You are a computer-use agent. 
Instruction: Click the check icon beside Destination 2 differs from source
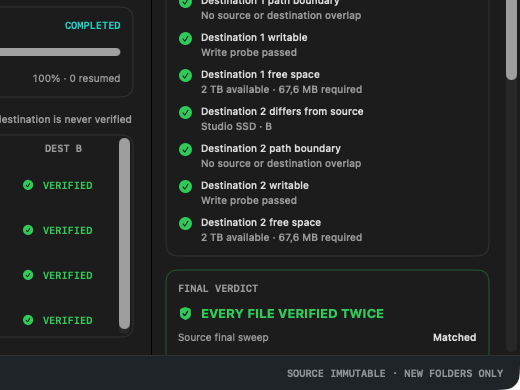[185, 113]
